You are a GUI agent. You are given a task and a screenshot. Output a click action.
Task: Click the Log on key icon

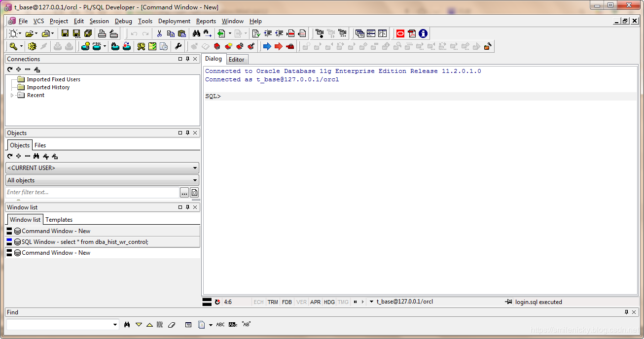pos(13,46)
